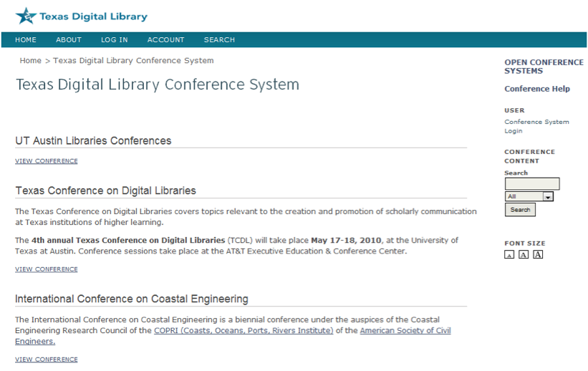588x371 pixels.
Task: Open the American Society of Civil Engineers link
Action: [x=405, y=331]
